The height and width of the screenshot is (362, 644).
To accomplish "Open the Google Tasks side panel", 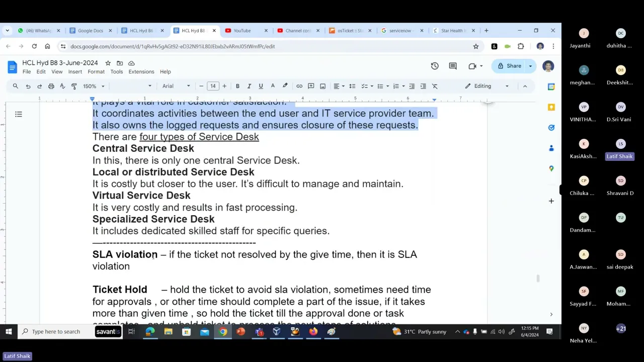I will [551, 128].
